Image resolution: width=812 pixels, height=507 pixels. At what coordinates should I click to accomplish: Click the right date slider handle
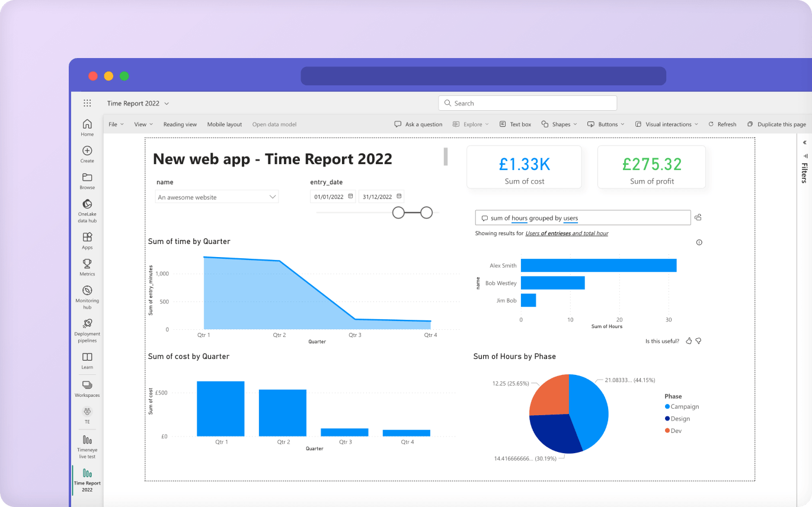click(x=426, y=213)
